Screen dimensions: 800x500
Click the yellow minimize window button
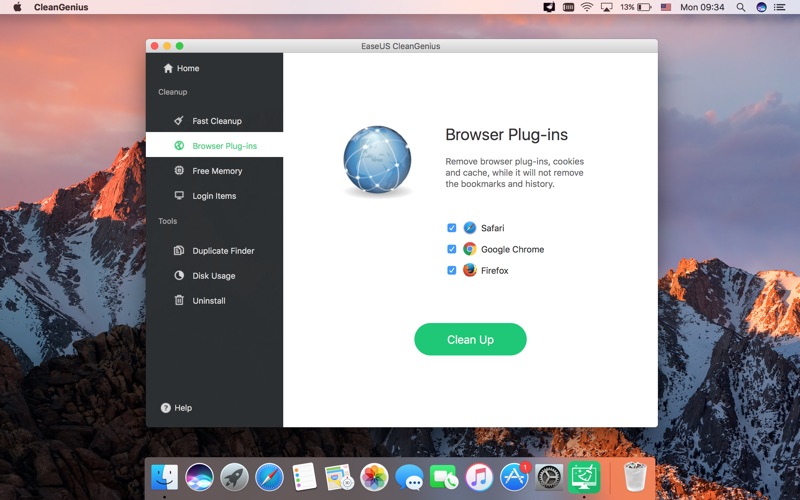167,46
